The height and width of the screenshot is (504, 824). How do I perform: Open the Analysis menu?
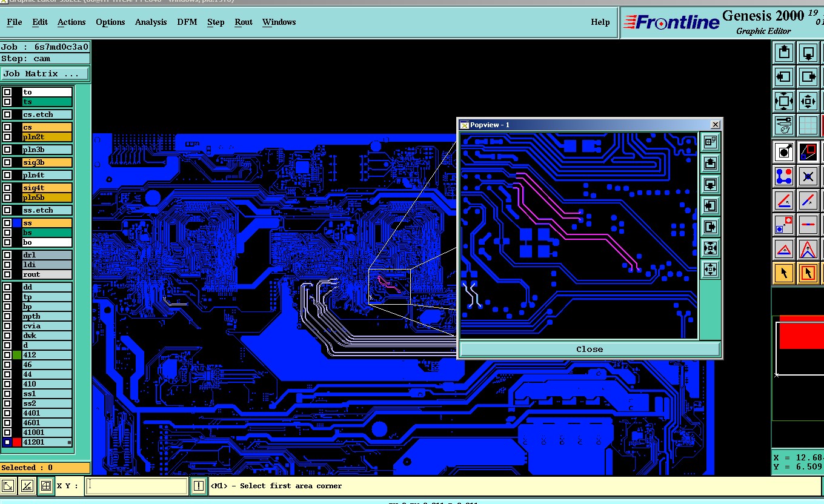[151, 22]
